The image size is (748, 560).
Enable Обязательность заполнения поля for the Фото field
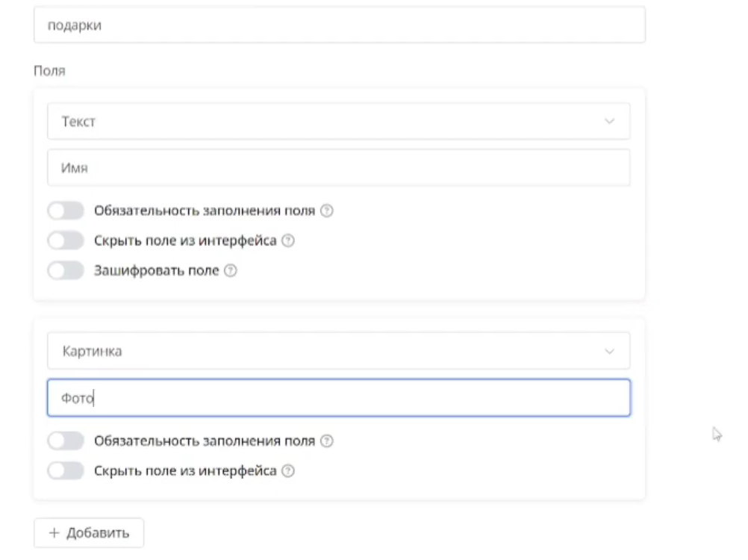[66, 441]
